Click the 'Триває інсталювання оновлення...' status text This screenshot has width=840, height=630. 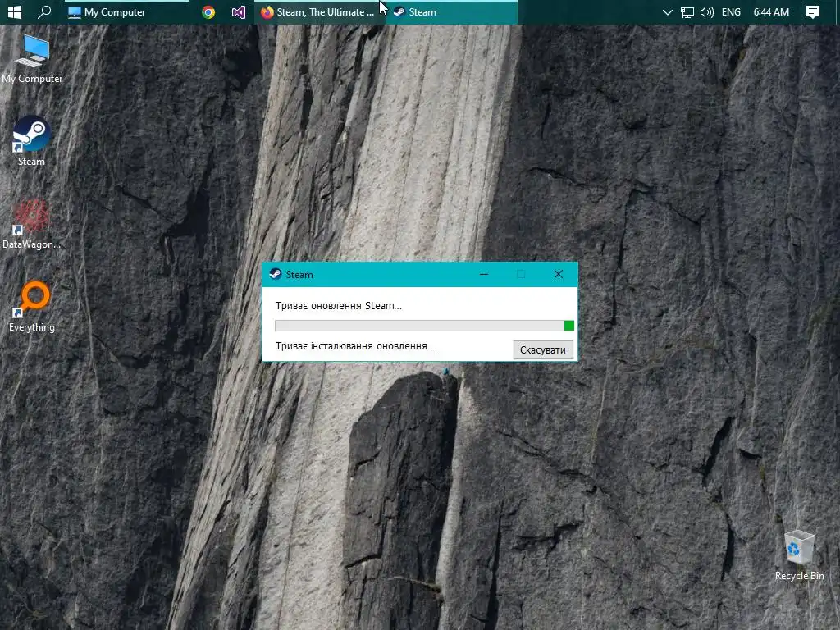[x=354, y=346]
